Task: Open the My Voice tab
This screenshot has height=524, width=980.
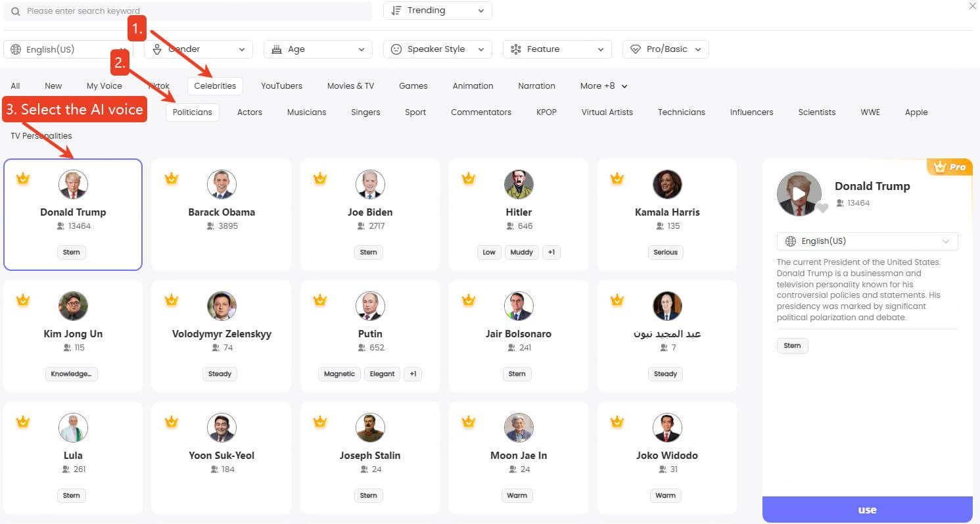Action: (x=105, y=86)
